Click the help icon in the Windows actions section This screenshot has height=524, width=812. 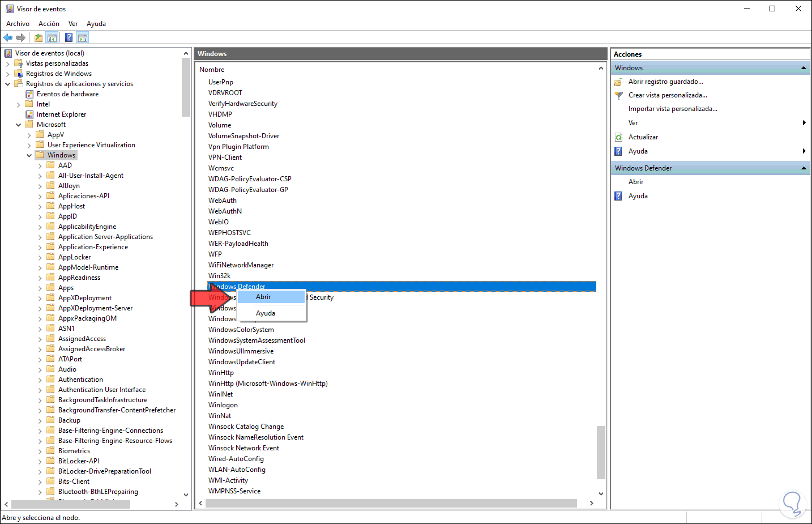pos(618,151)
